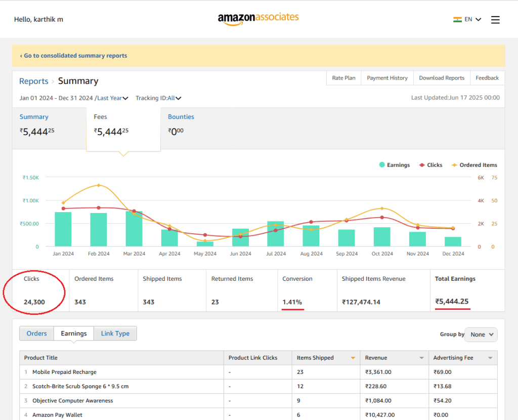
Task: Select the Summary earnings tab
Action: point(49,128)
